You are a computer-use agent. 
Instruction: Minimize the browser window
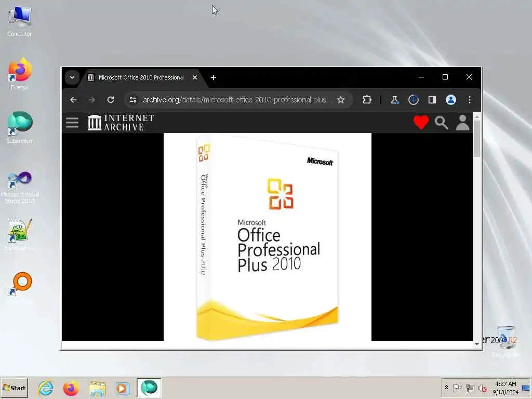coord(421,77)
